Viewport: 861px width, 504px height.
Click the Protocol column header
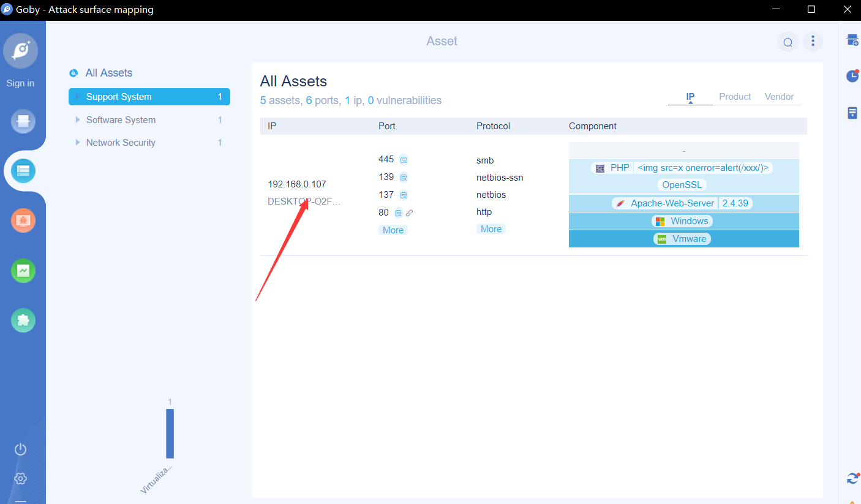tap(494, 126)
